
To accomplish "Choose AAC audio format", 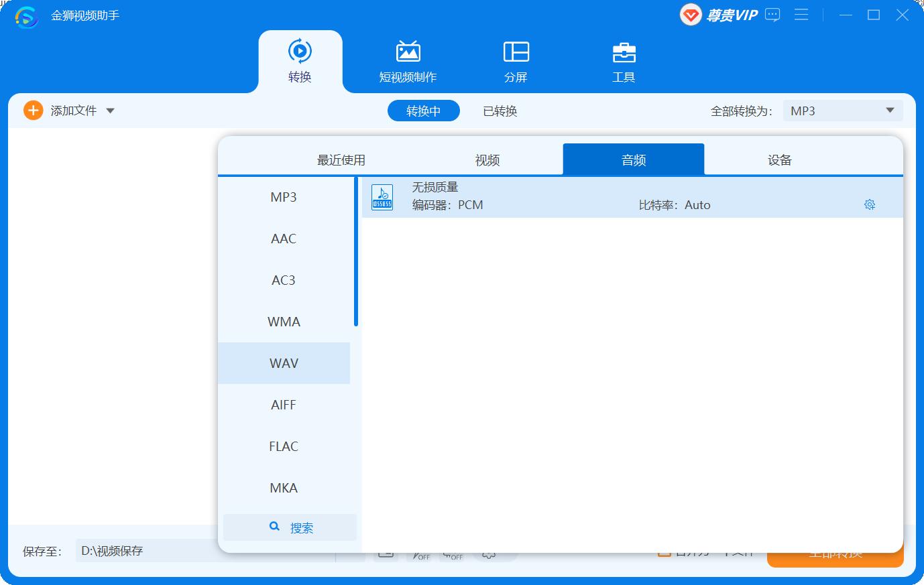I will [284, 239].
